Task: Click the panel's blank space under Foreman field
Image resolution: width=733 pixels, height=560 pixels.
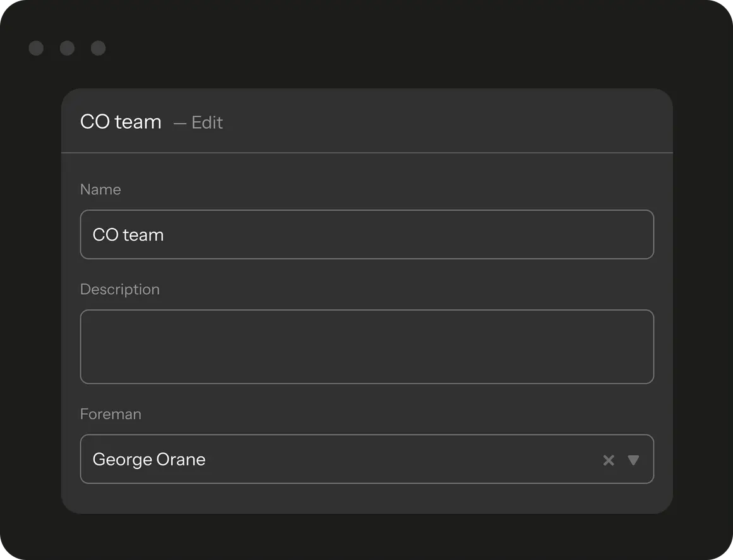Action: (x=366, y=499)
